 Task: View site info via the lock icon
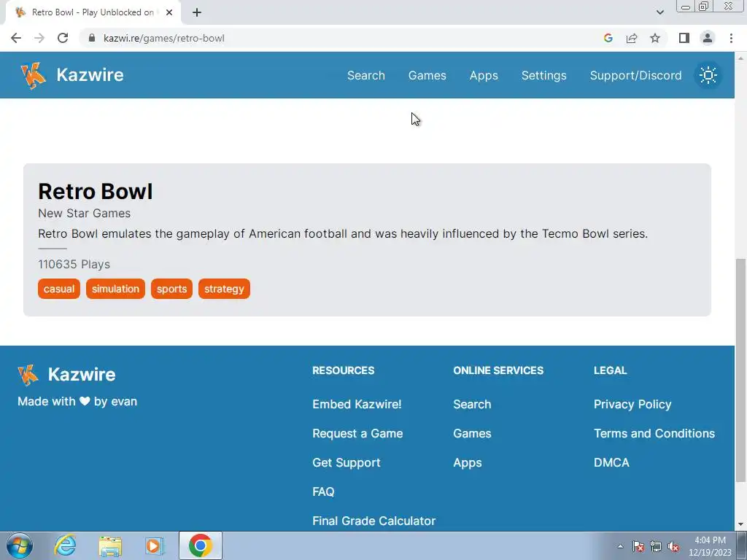[92, 38]
